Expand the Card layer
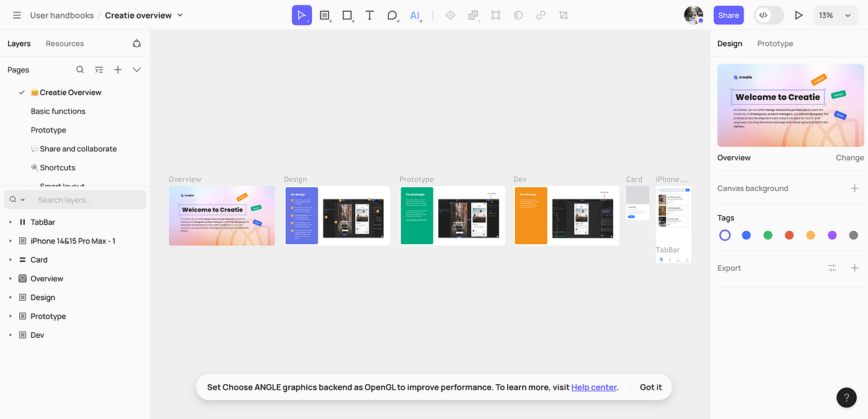 [x=10, y=260]
